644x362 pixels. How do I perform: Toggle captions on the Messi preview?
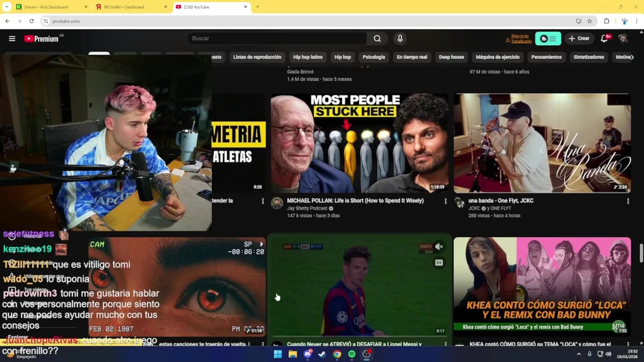(439, 262)
